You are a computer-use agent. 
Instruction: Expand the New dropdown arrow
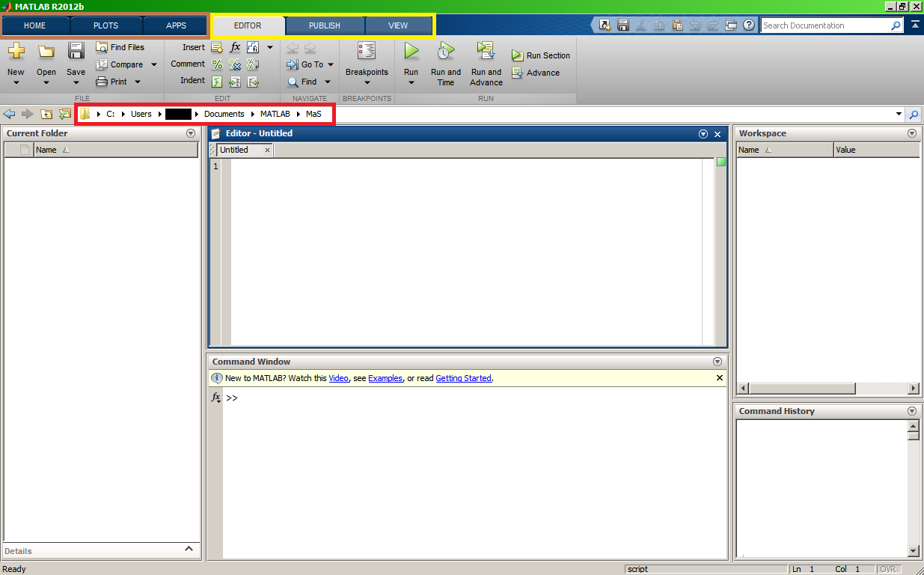pyautogui.click(x=16, y=83)
